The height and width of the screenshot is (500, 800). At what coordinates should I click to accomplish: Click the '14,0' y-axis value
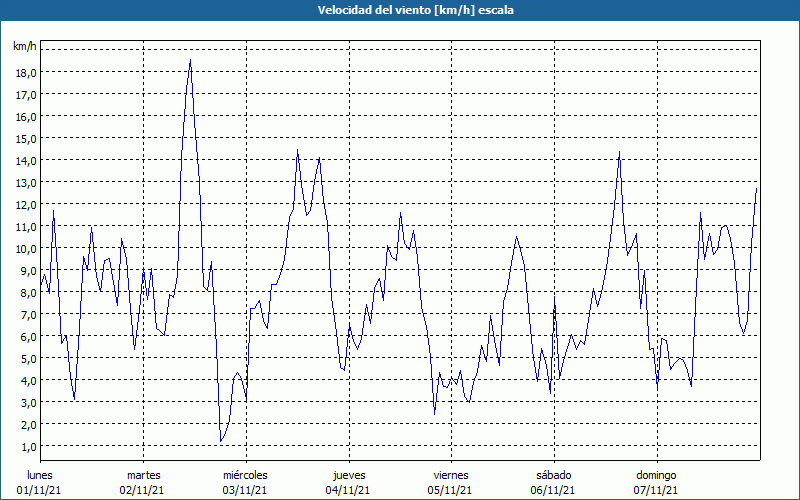26,161
